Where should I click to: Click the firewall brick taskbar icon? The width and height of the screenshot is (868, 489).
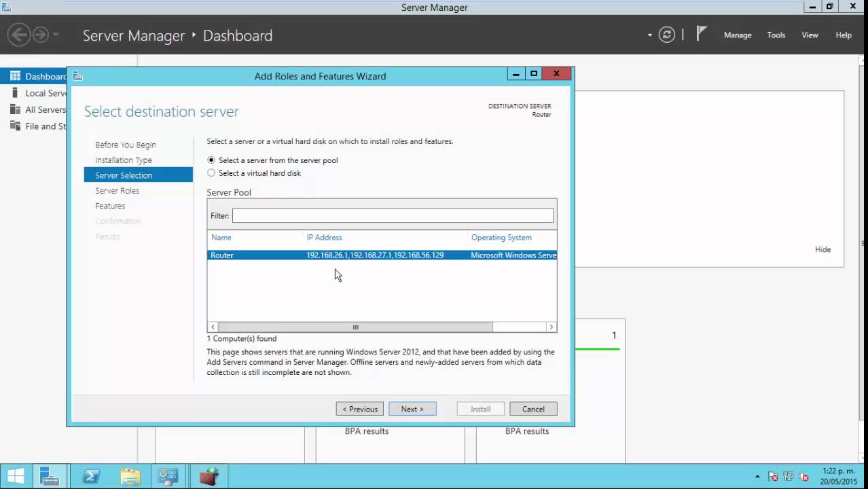pos(209,477)
